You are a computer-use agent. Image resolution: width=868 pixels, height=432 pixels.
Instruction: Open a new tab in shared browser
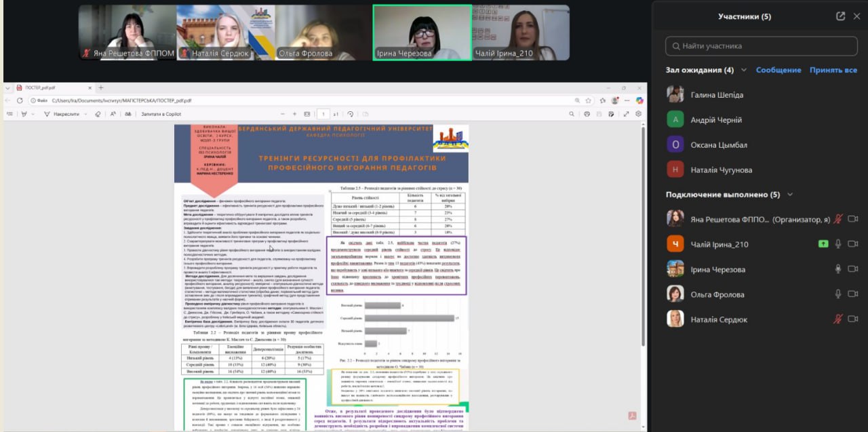101,87
